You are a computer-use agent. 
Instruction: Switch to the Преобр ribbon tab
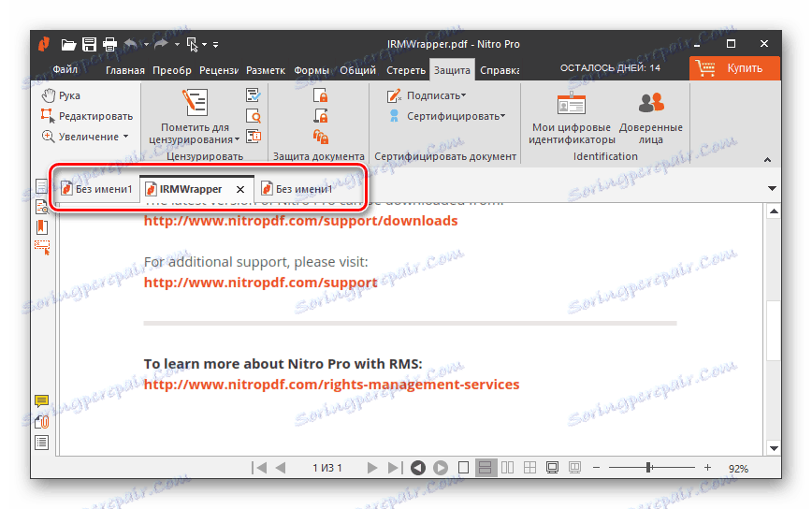pos(172,70)
